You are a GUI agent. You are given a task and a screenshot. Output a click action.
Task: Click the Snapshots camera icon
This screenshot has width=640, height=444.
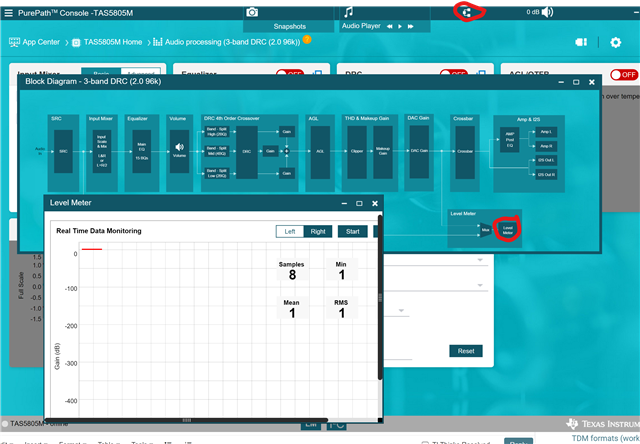point(252,12)
